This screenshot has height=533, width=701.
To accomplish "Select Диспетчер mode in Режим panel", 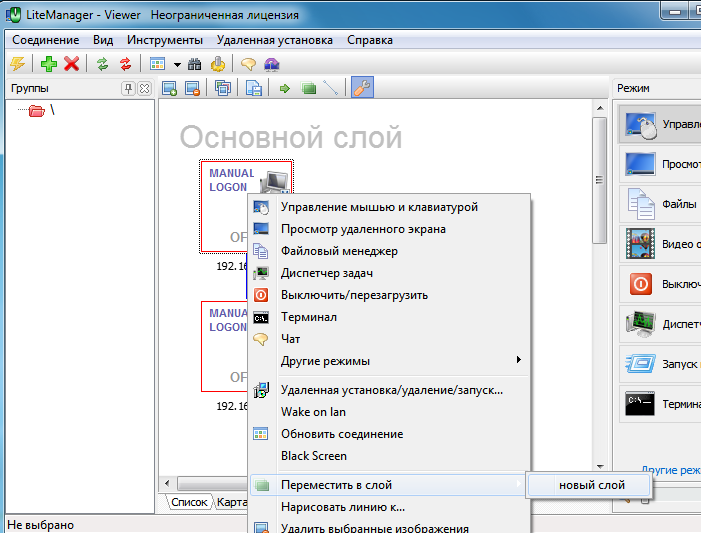I will 660,324.
